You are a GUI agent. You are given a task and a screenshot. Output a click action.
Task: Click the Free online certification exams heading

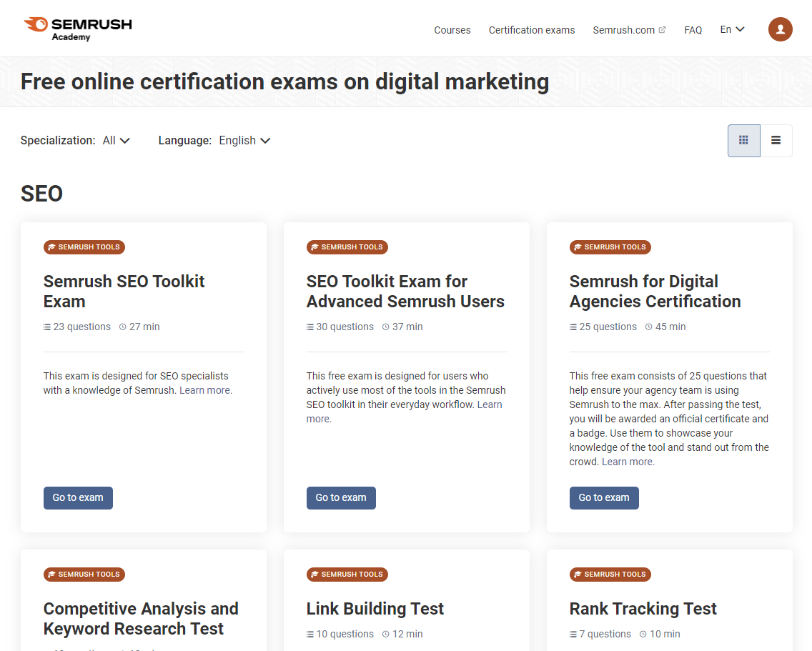click(x=284, y=82)
